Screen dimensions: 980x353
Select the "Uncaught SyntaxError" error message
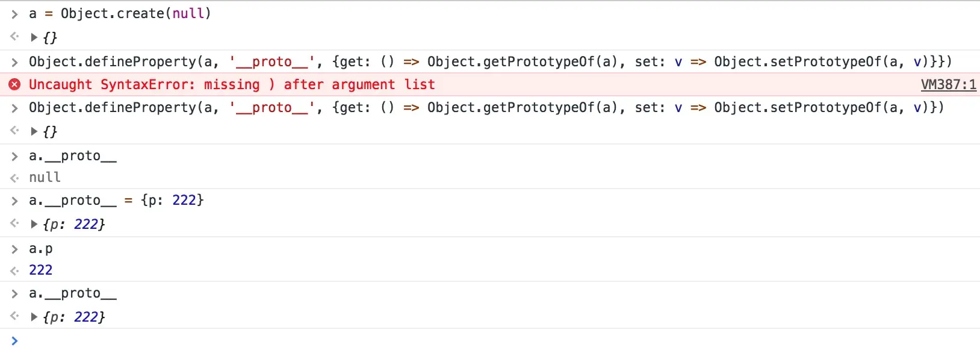[232, 85]
